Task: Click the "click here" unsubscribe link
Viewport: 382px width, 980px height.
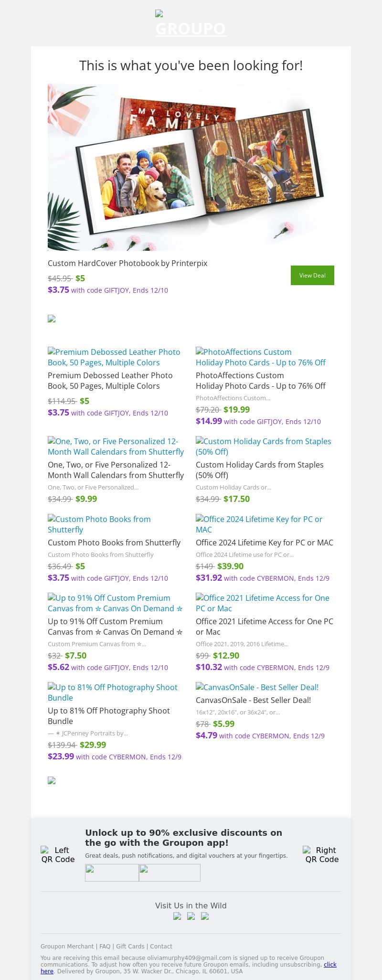Action: coord(330,965)
